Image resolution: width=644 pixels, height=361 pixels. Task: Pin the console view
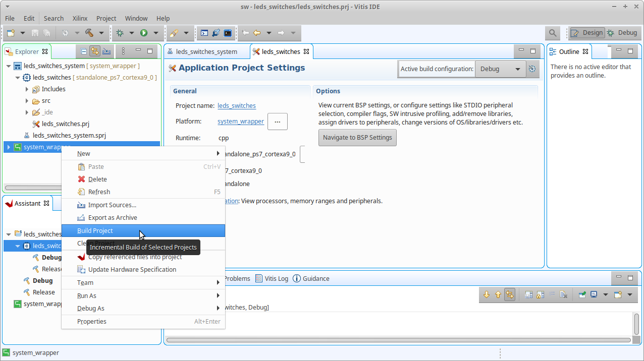point(582,295)
